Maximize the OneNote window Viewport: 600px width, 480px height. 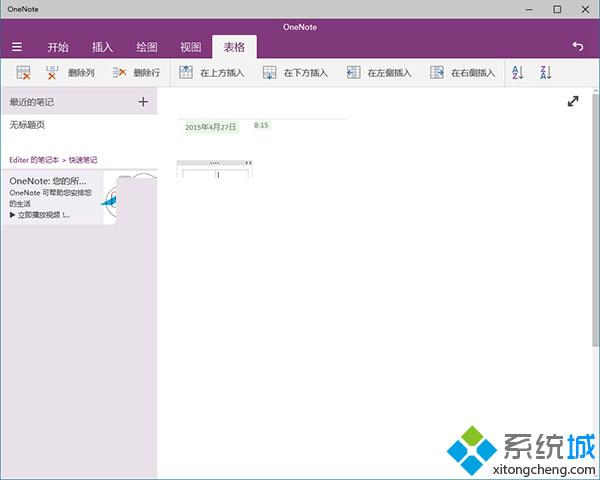point(557,9)
